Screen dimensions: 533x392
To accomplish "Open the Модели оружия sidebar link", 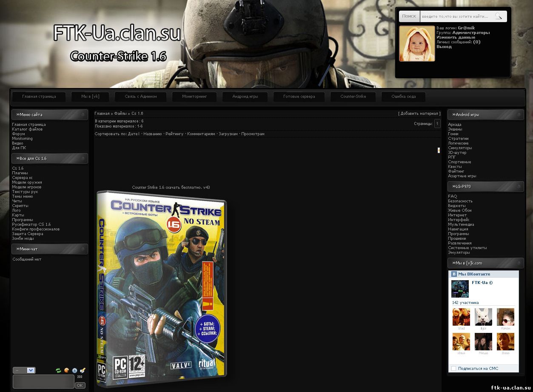I will coord(27,182).
